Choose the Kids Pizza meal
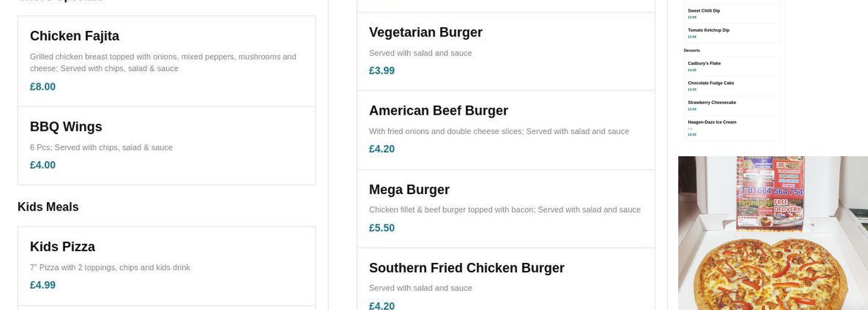Screen dimensions: 868x310 pos(62,247)
